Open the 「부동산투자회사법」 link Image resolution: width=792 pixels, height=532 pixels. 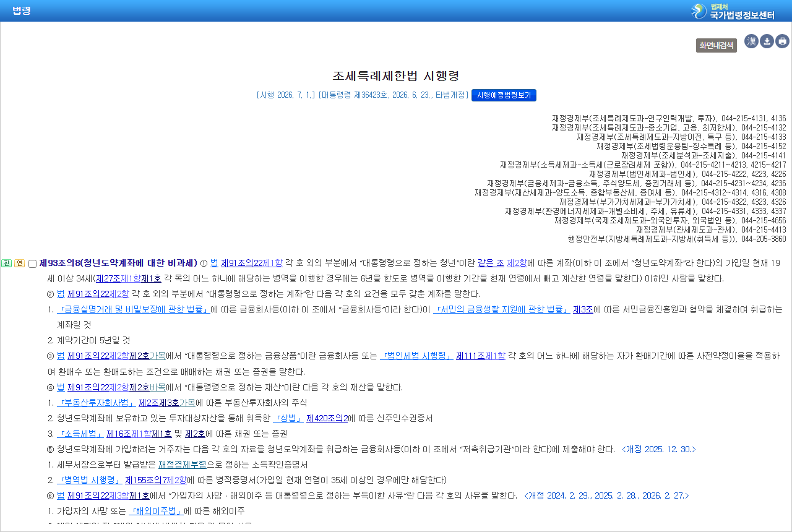click(97, 403)
